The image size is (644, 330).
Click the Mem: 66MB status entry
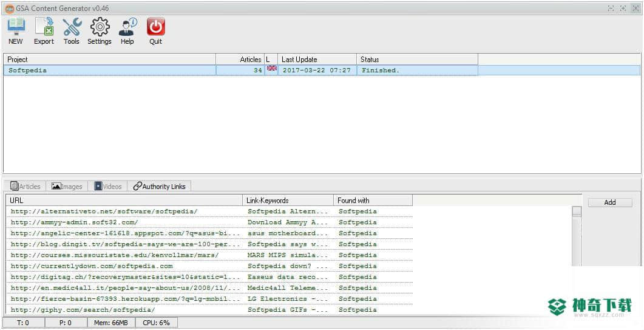point(111,323)
